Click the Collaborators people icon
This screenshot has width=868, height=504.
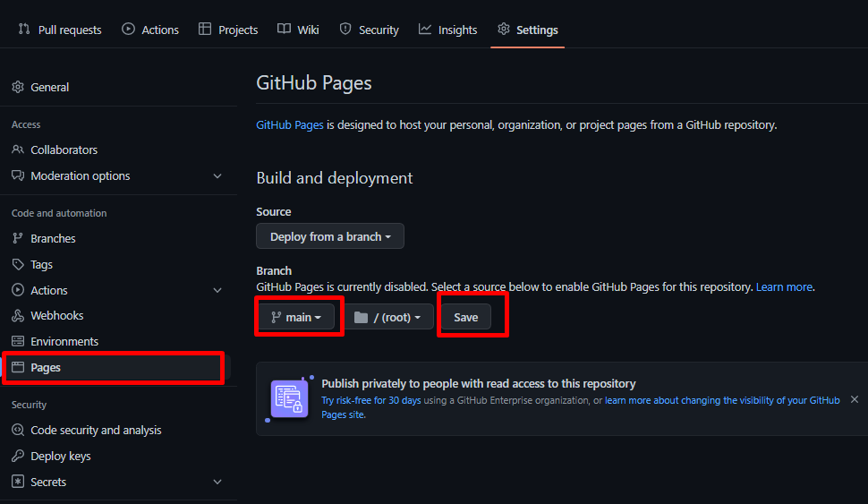click(18, 149)
